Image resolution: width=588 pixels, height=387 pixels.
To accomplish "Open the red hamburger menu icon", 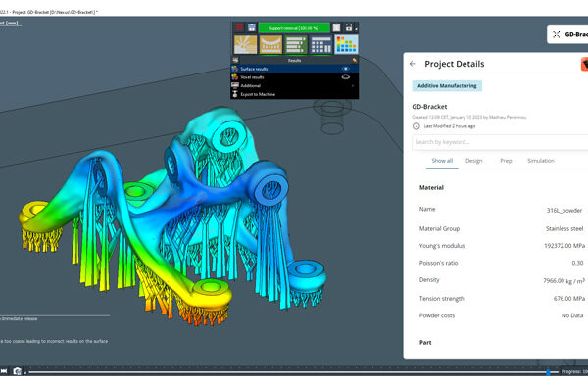I will (x=239, y=27).
